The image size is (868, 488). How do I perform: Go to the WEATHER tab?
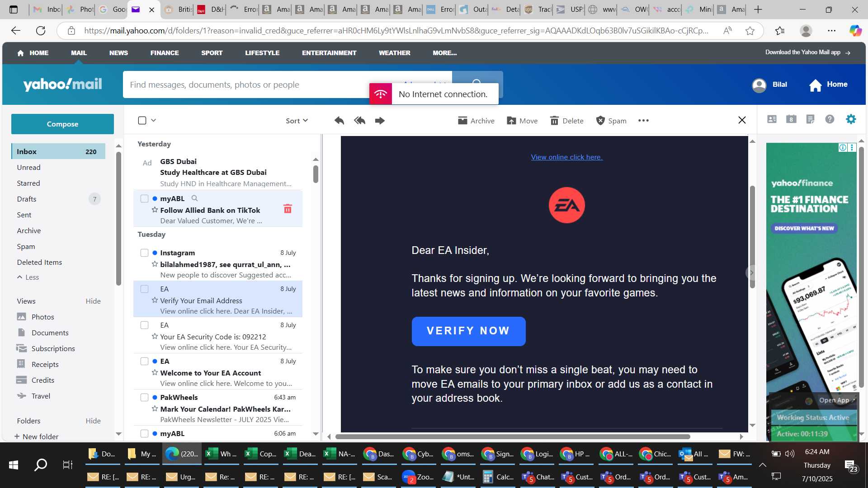pyautogui.click(x=394, y=53)
